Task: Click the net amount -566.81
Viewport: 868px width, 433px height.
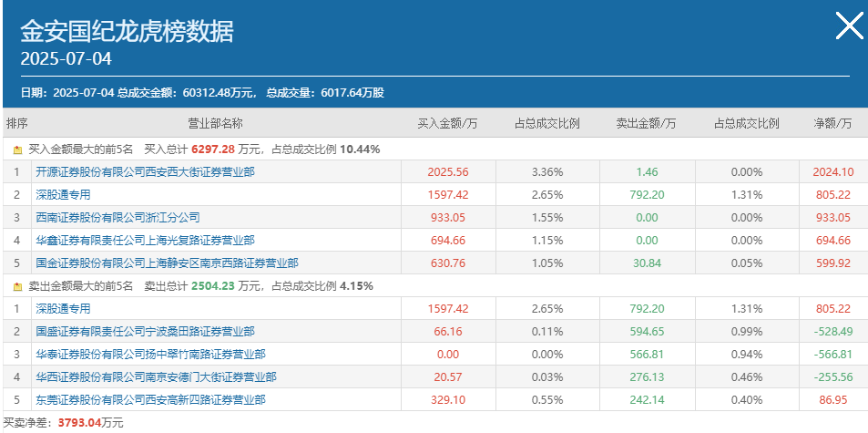Action: [x=833, y=355]
